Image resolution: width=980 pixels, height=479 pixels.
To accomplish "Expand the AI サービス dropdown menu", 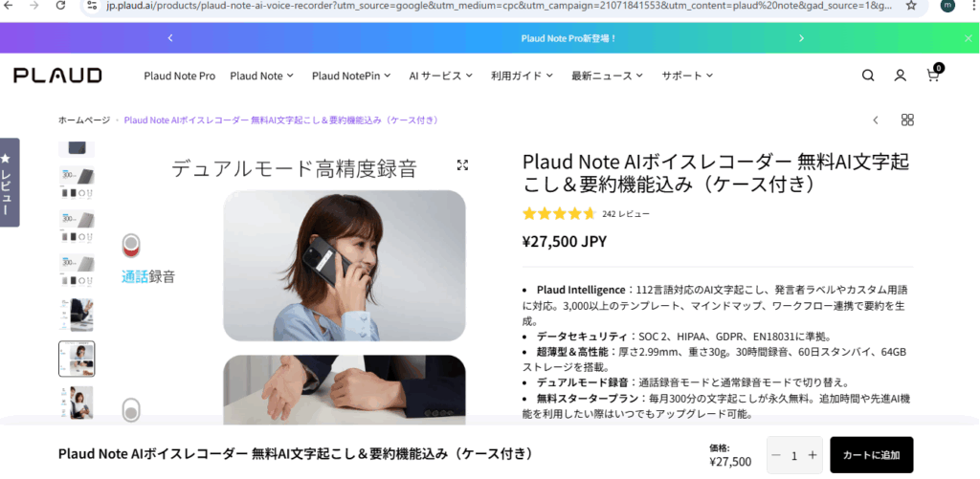I will 440,76.
